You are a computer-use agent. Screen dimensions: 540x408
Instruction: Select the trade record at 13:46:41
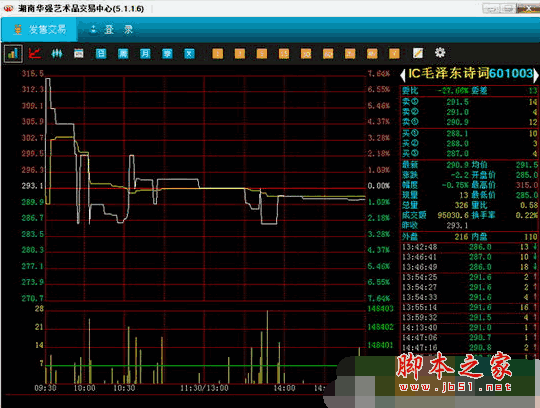pos(469,257)
